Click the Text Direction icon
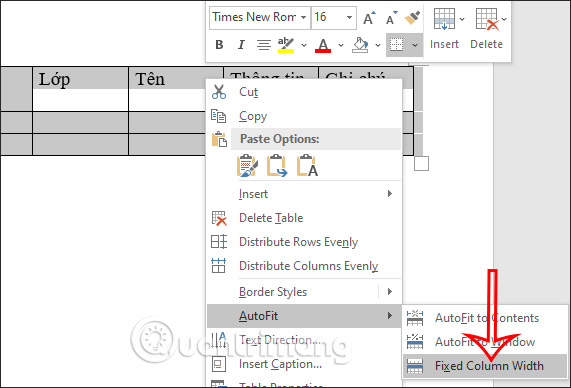 click(219, 340)
